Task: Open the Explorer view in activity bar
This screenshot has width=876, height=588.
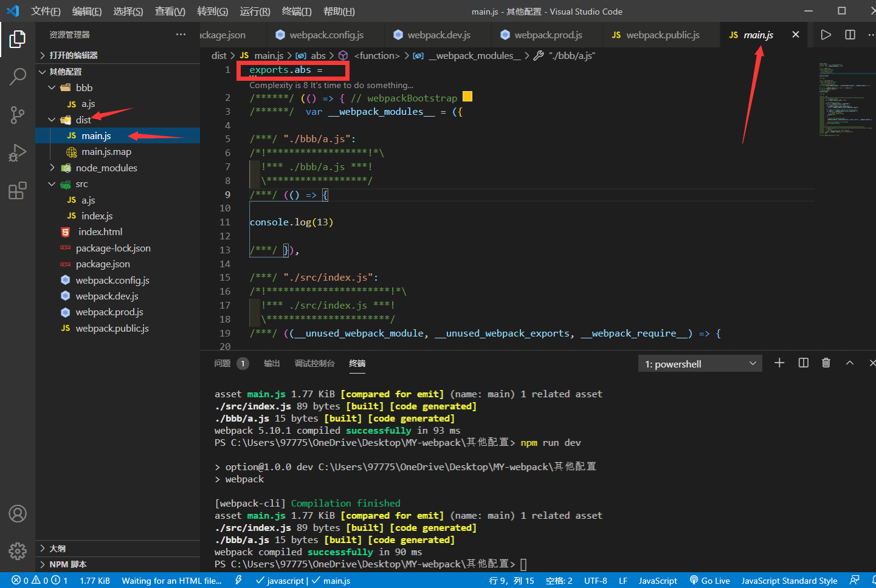Action: click(18, 39)
